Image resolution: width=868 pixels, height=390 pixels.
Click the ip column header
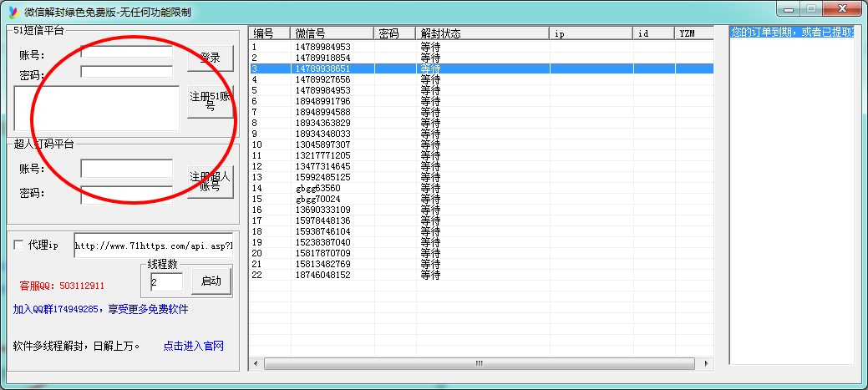point(591,33)
